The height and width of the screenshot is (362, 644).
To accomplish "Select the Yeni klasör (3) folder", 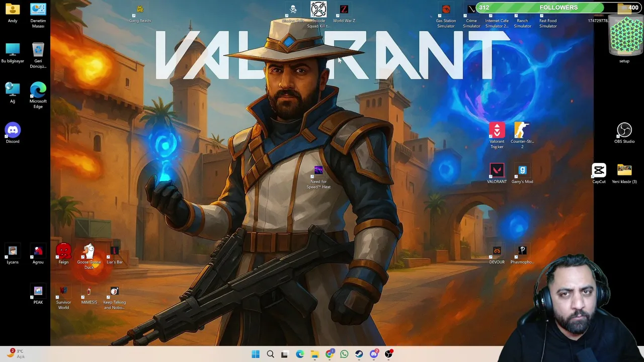I will (x=624, y=173).
